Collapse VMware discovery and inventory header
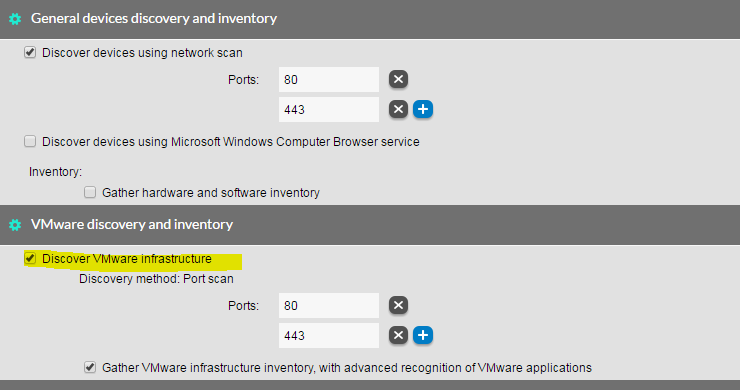Viewport: 740px width, 390px height. coord(370,225)
